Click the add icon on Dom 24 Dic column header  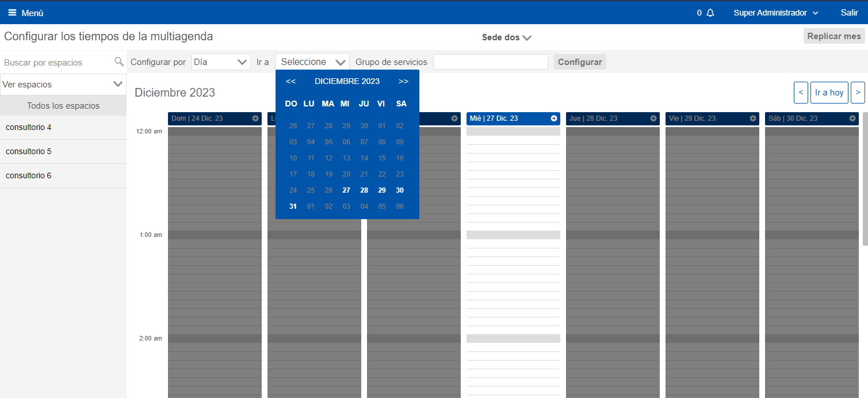coord(255,118)
